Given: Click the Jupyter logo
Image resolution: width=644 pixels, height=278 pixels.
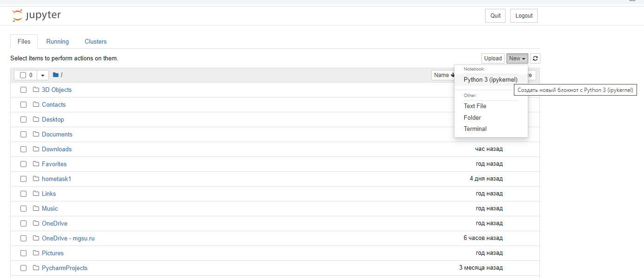Looking at the screenshot, I should click(36, 16).
